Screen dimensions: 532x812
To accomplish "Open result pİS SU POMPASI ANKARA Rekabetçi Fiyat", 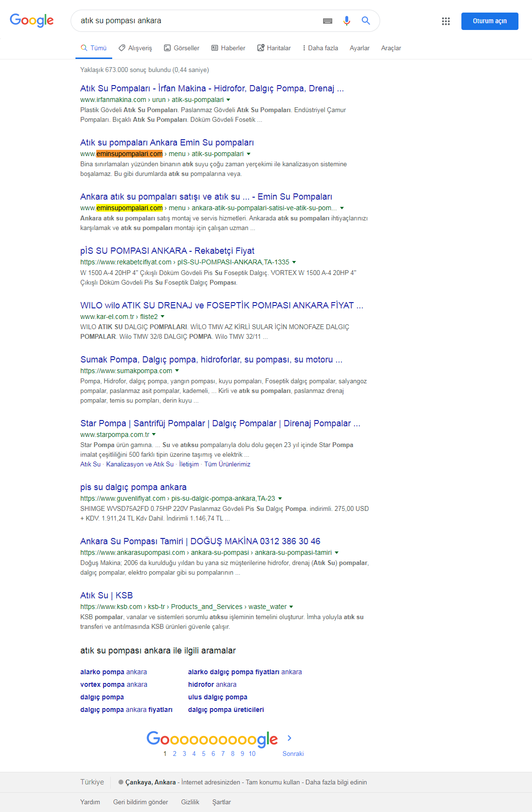I will (x=167, y=251).
